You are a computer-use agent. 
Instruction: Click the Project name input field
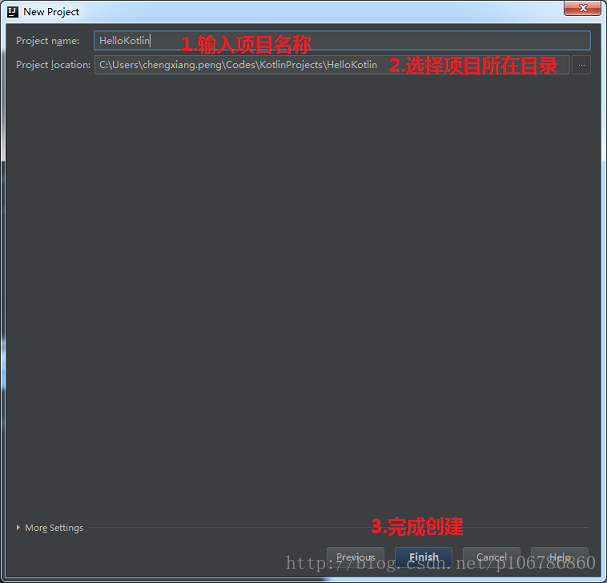(x=342, y=41)
